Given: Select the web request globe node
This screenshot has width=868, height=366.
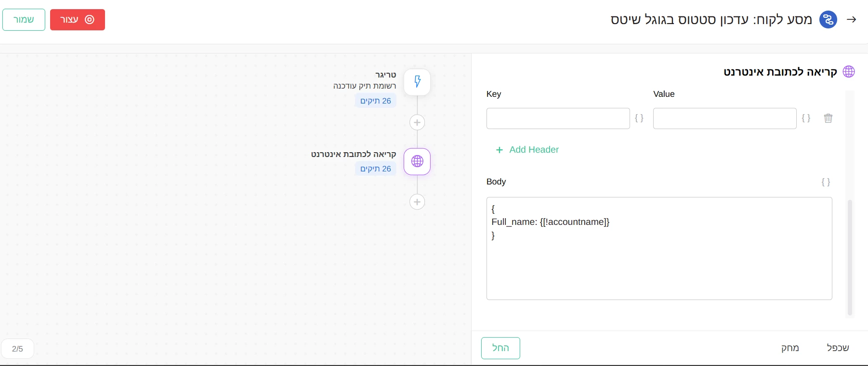Looking at the screenshot, I should 417,161.
